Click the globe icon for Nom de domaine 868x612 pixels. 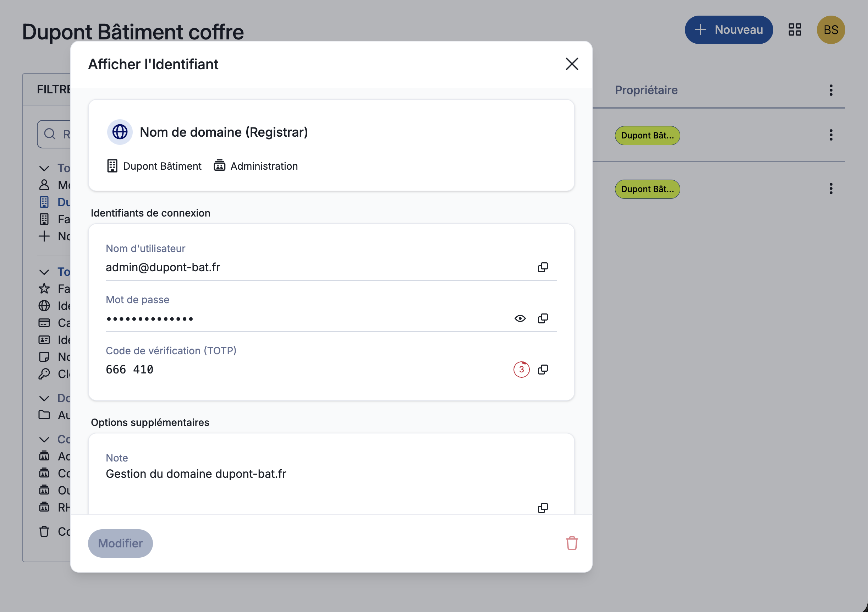[120, 132]
